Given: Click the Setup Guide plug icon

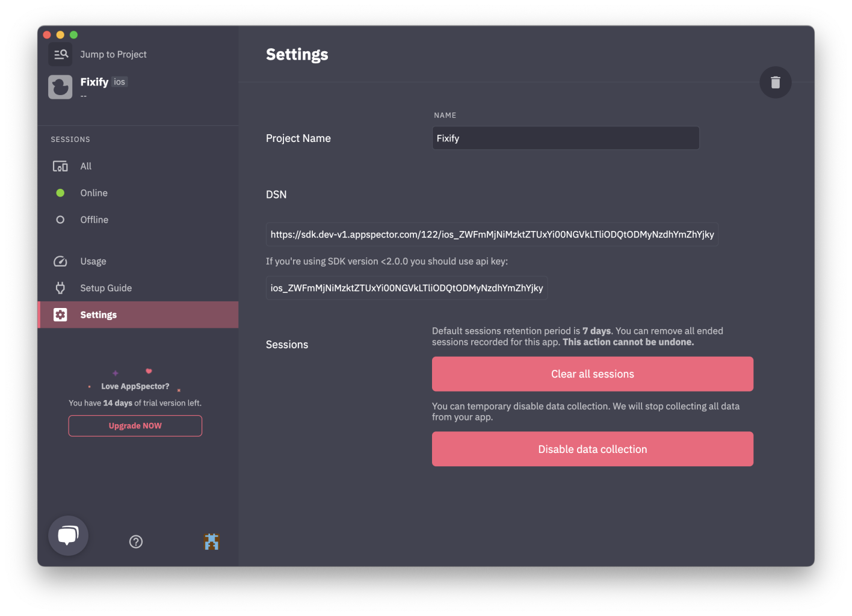Looking at the screenshot, I should (60, 288).
